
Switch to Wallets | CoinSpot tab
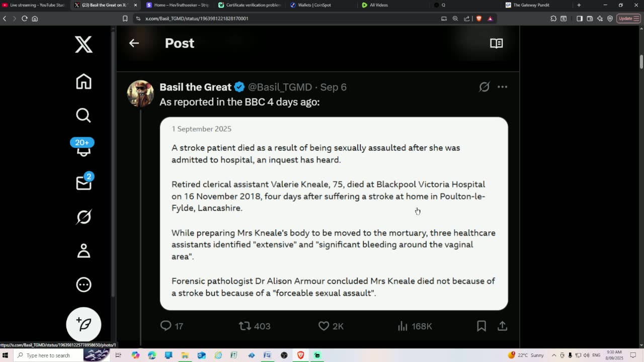(x=313, y=5)
